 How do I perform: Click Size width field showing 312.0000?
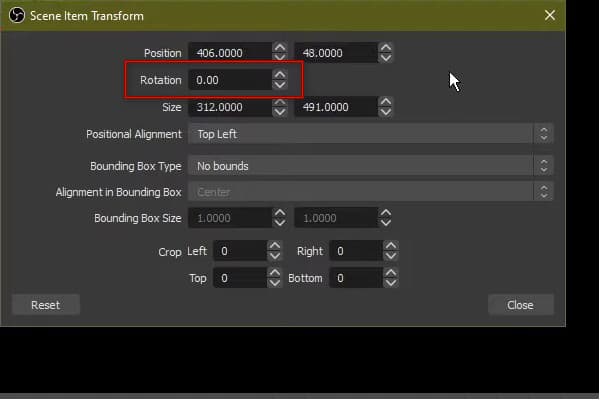(x=230, y=107)
